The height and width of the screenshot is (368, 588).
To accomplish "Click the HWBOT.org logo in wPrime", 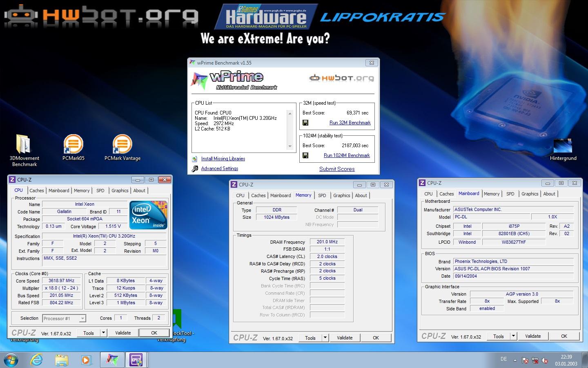I will tap(342, 78).
